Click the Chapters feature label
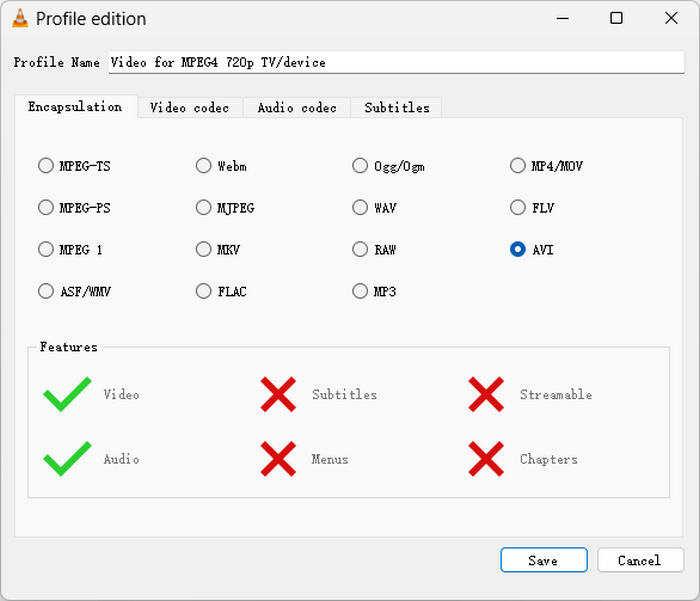 (x=549, y=459)
